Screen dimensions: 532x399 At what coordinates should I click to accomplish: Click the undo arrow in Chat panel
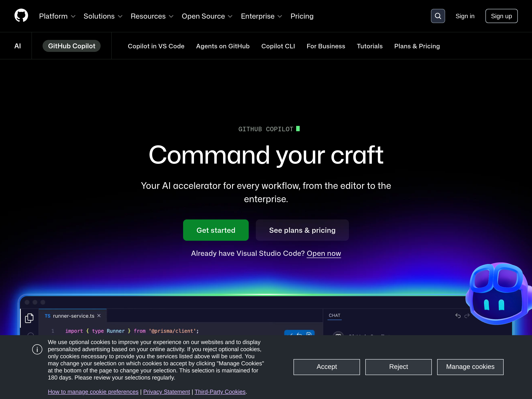(458, 316)
